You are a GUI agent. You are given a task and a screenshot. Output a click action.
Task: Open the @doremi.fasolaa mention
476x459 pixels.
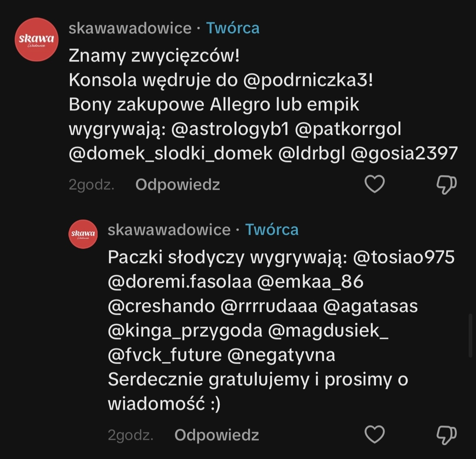tap(180, 282)
